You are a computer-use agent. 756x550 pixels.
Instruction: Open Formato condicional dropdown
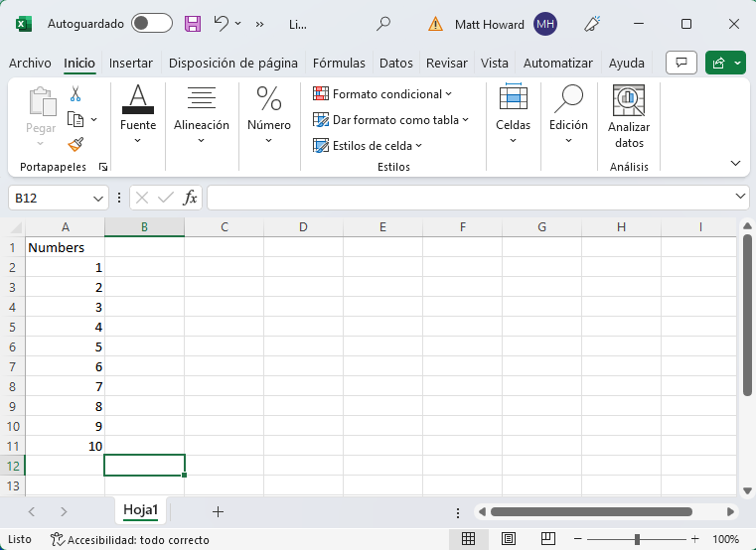[x=382, y=94]
